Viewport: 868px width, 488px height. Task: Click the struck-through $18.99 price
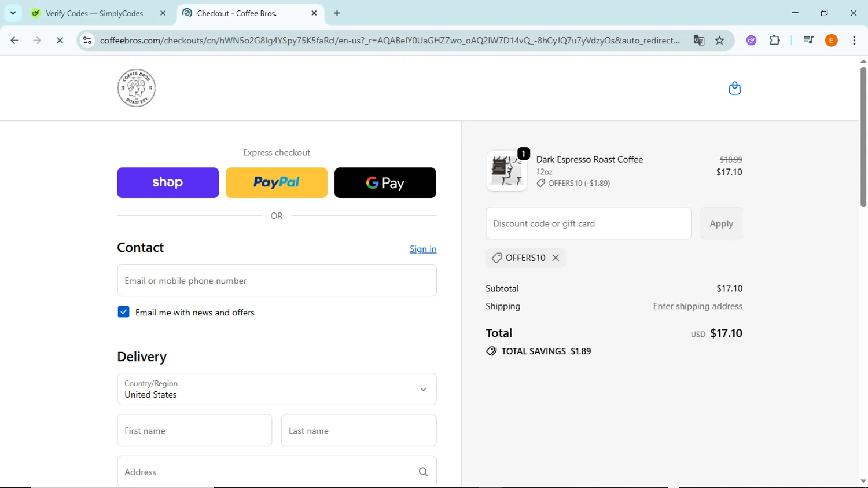pyautogui.click(x=731, y=159)
